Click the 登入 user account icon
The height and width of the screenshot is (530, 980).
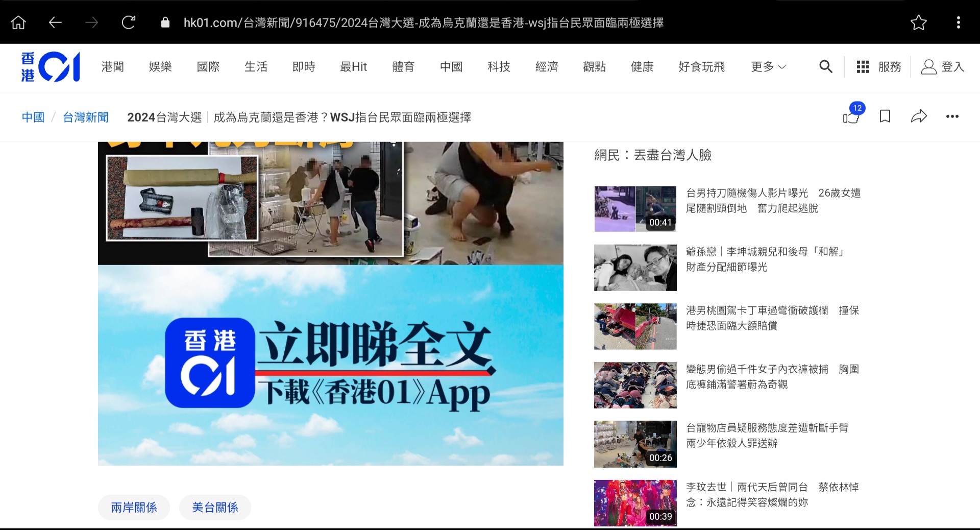(929, 67)
